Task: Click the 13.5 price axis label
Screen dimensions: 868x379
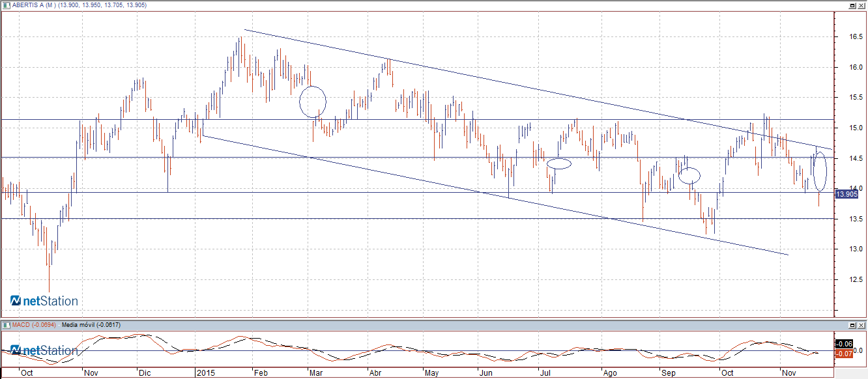Action: 856,219
